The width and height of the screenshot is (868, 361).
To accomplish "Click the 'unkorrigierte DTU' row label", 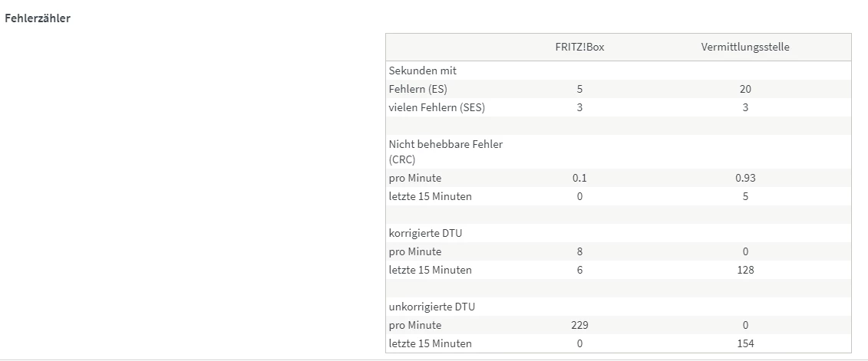I will point(431,307).
